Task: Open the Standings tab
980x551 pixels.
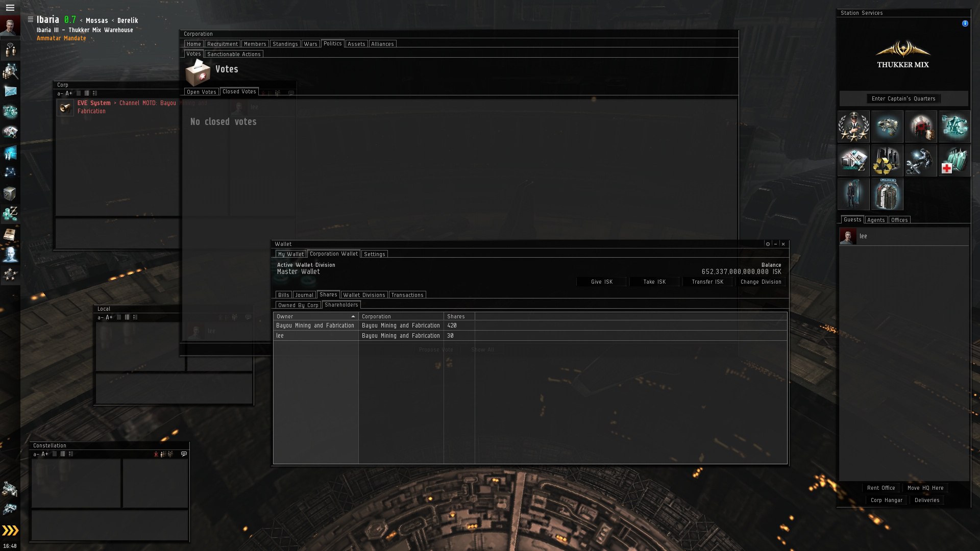Action: [x=285, y=44]
